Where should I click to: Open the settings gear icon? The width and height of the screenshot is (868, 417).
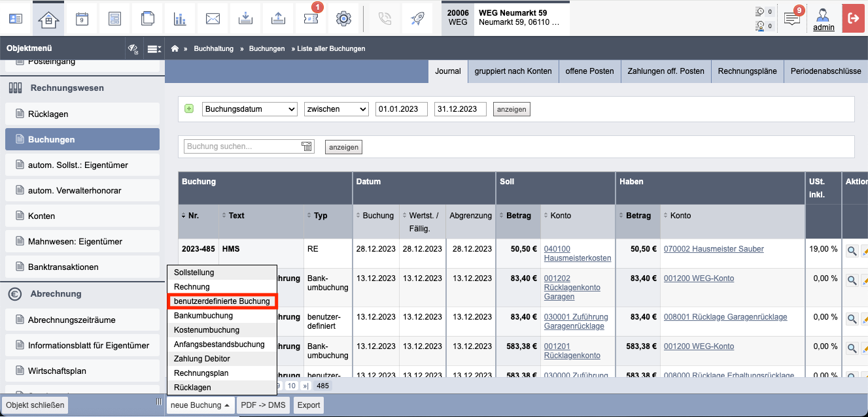pos(343,18)
